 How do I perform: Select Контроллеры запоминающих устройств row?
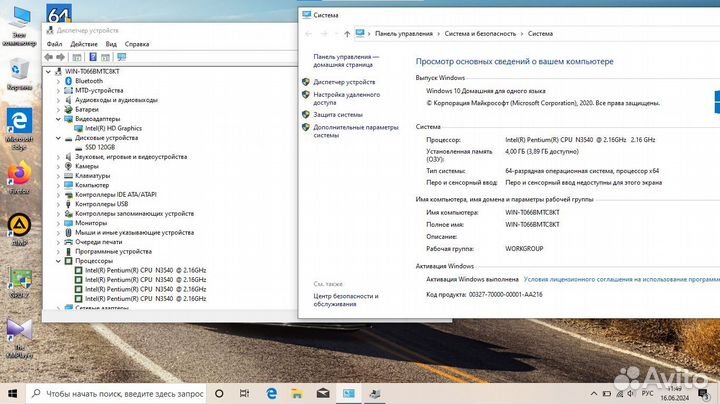pyautogui.click(x=135, y=214)
